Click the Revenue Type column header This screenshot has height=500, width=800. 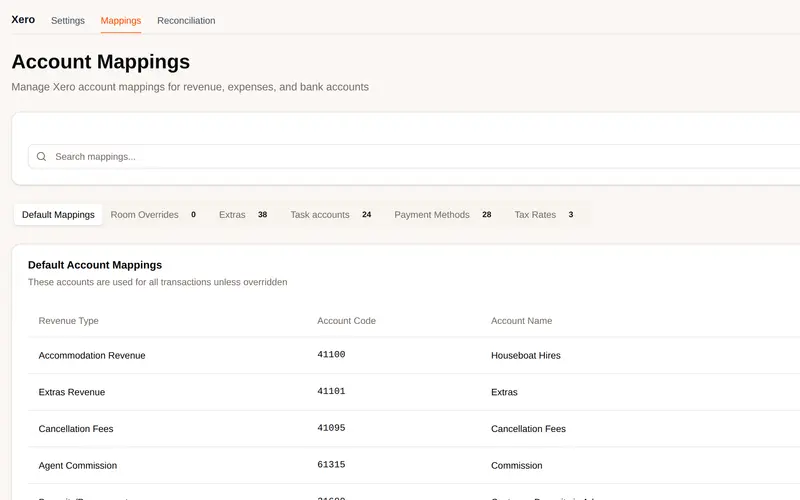[x=68, y=321]
